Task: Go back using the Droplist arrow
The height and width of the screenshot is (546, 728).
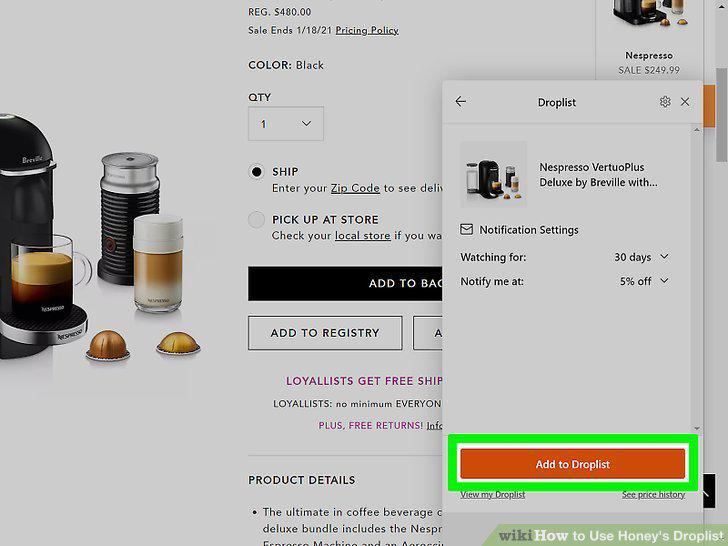Action: coord(461,102)
